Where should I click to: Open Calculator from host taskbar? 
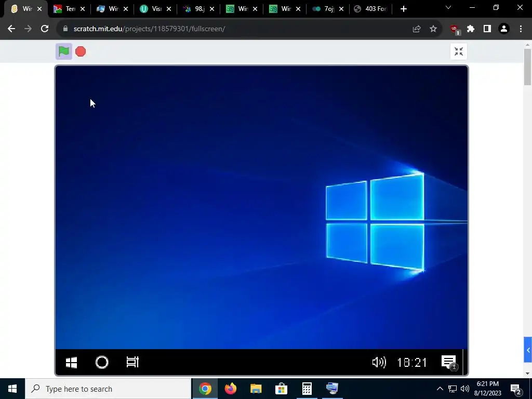pos(307,389)
